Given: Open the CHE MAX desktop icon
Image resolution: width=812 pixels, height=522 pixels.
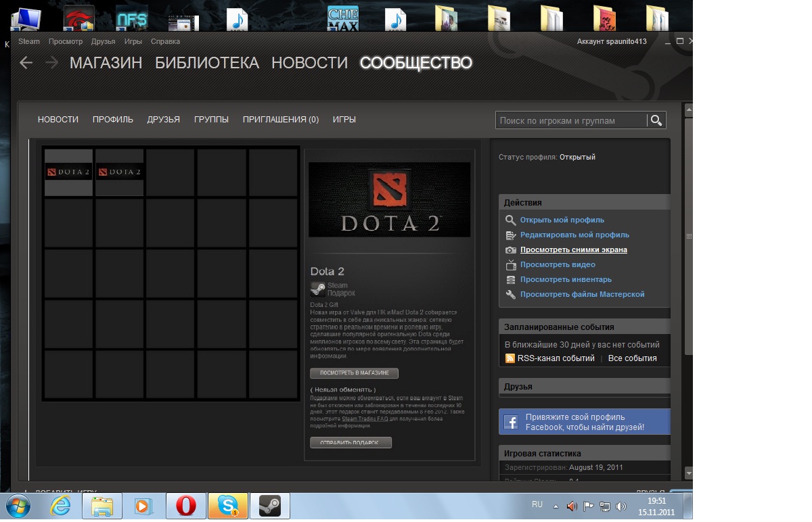Looking at the screenshot, I should point(343,18).
